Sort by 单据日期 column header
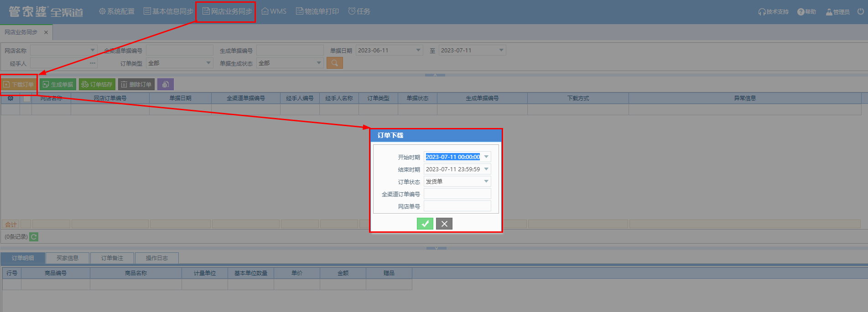The height and width of the screenshot is (312, 868). [x=180, y=98]
